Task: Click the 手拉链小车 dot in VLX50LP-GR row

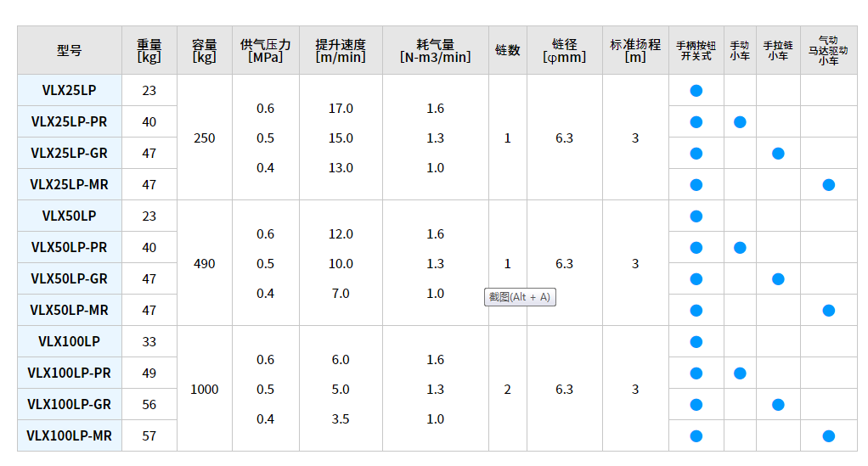Action: pyautogui.click(x=778, y=279)
